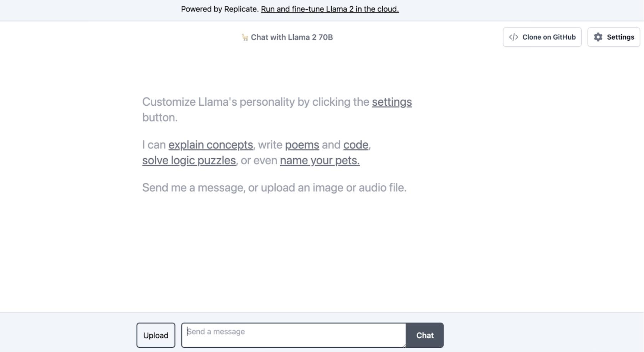Click the code brackets icon for GitHub
Image resolution: width=644 pixels, height=352 pixels.
[513, 37]
